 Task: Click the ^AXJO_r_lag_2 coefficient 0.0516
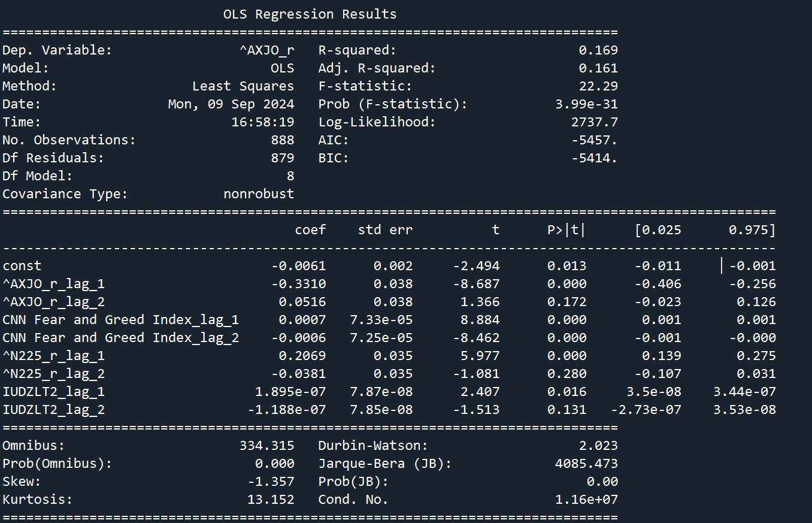pos(302,302)
